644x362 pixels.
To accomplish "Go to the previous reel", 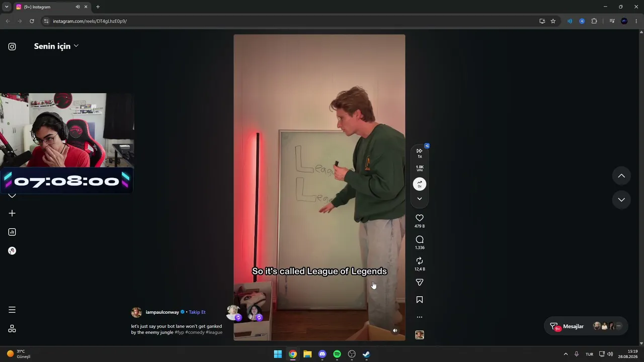I will click(x=621, y=176).
